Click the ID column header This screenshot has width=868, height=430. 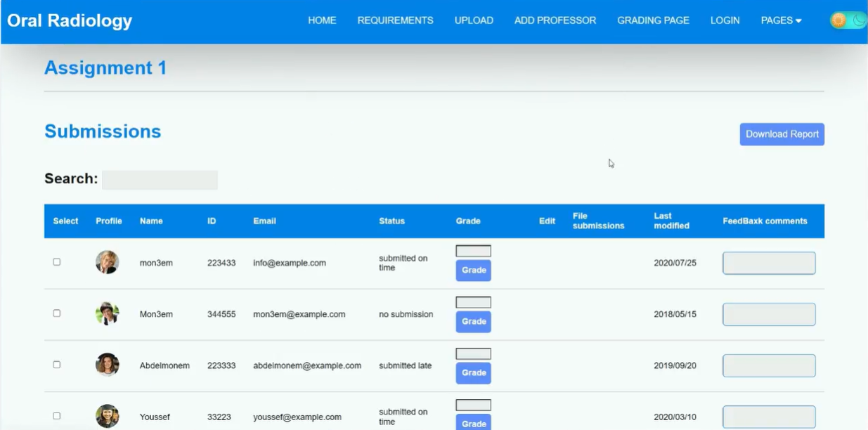tap(212, 221)
